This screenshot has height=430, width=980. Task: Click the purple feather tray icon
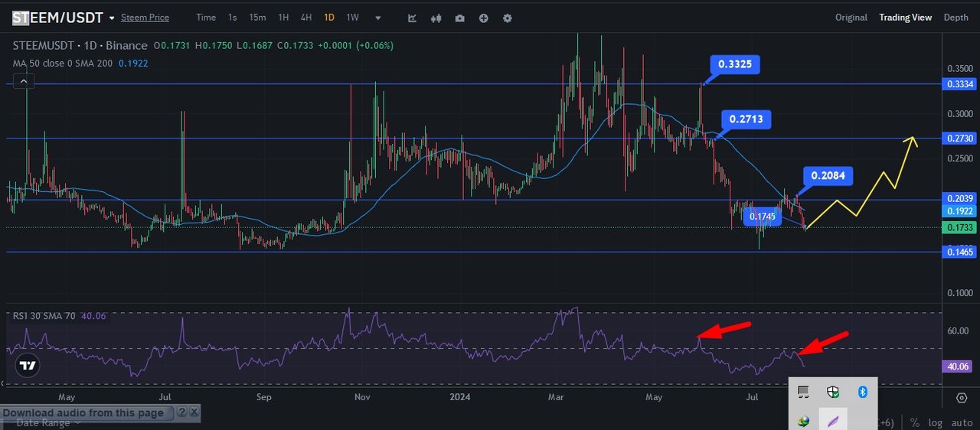833,419
